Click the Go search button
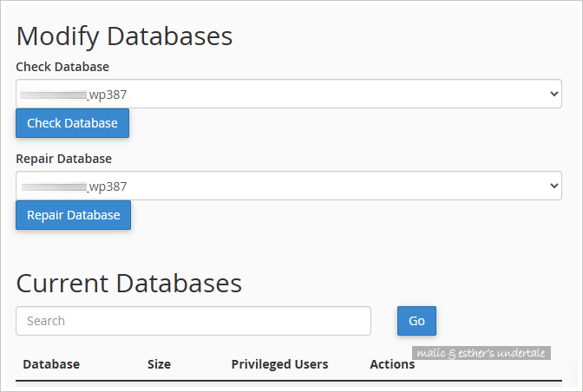 point(416,321)
